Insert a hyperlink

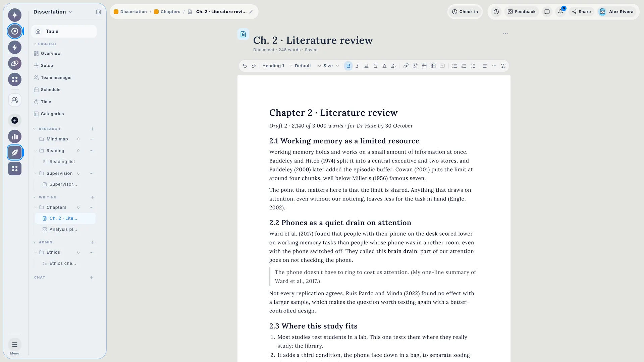406,66
